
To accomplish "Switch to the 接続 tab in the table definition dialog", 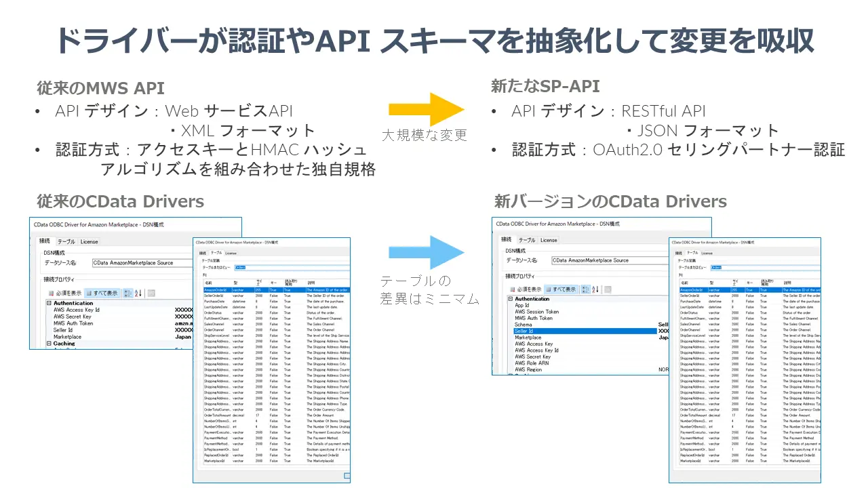I will tap(203, 253).
